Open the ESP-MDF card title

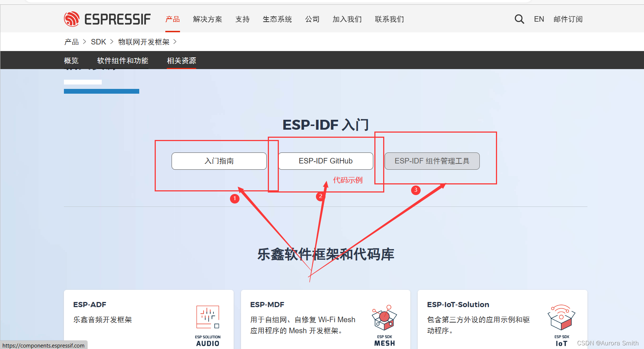(x=267, y=305)
